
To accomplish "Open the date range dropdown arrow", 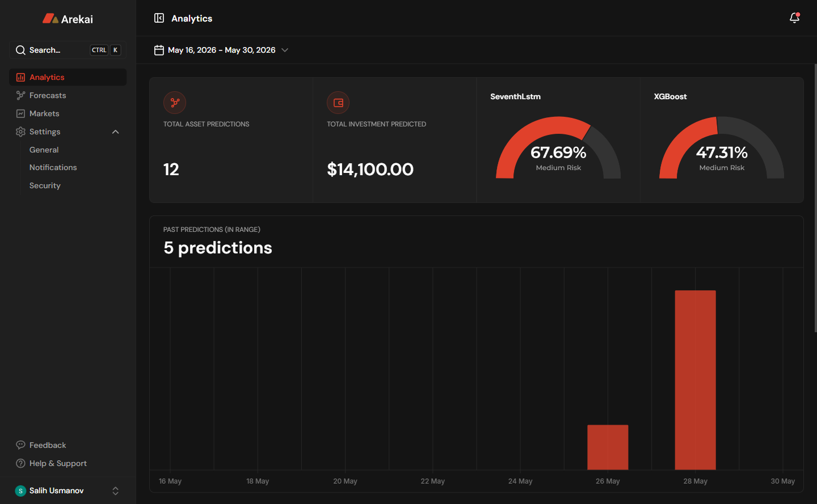I will pos(285,50).
